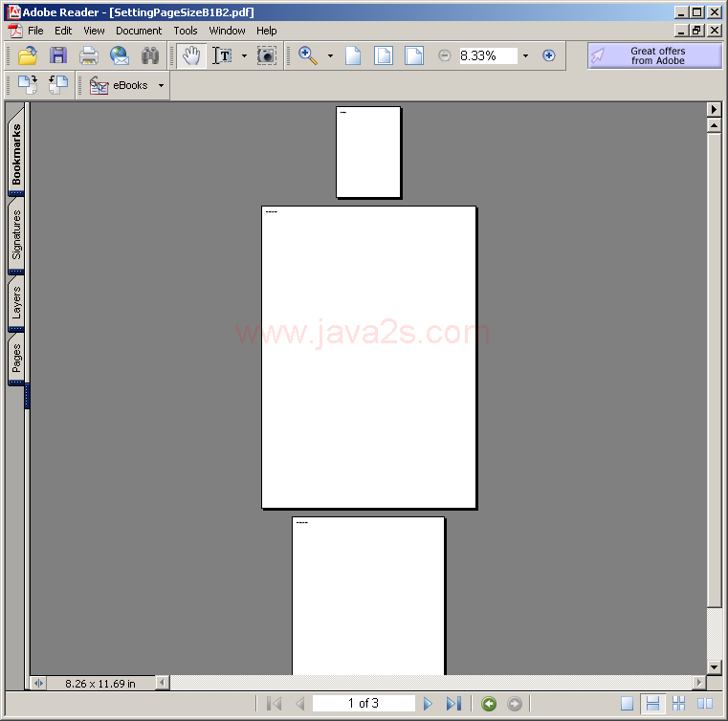Click the third page at the bottom
Image resolution: width=728 pixels, height=721 pixels.
[x=368, y=596]
